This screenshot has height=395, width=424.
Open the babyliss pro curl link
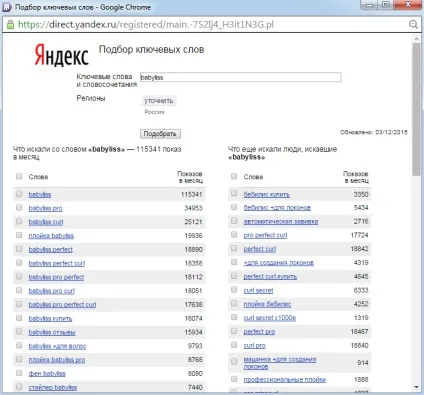[51, 291]
